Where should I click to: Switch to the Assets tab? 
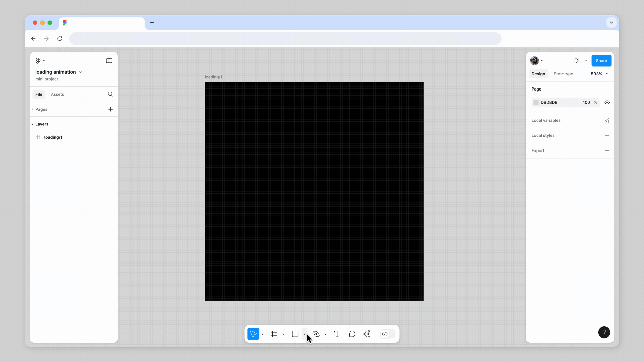[x=57, y=94]
